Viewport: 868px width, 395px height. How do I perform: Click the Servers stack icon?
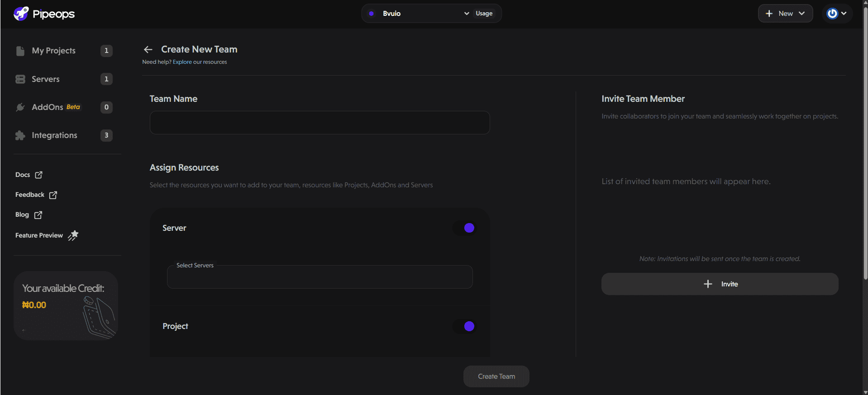20,79
